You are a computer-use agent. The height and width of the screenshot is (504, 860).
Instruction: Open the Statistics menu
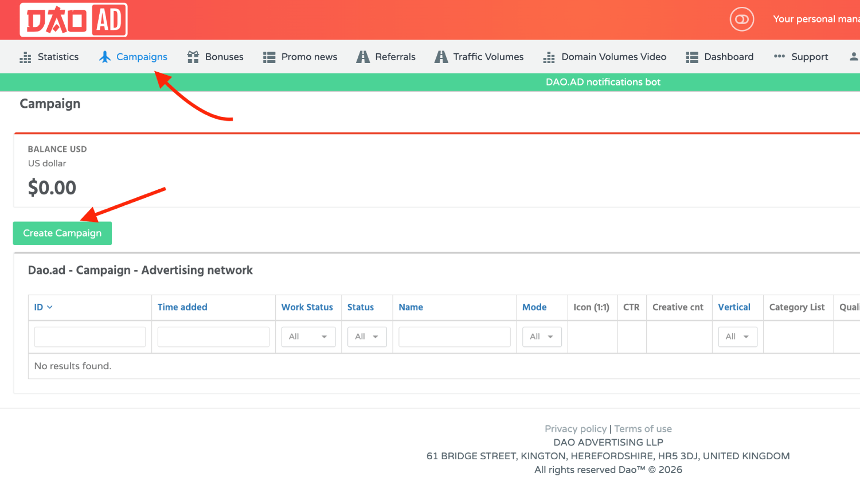(58, 57)
